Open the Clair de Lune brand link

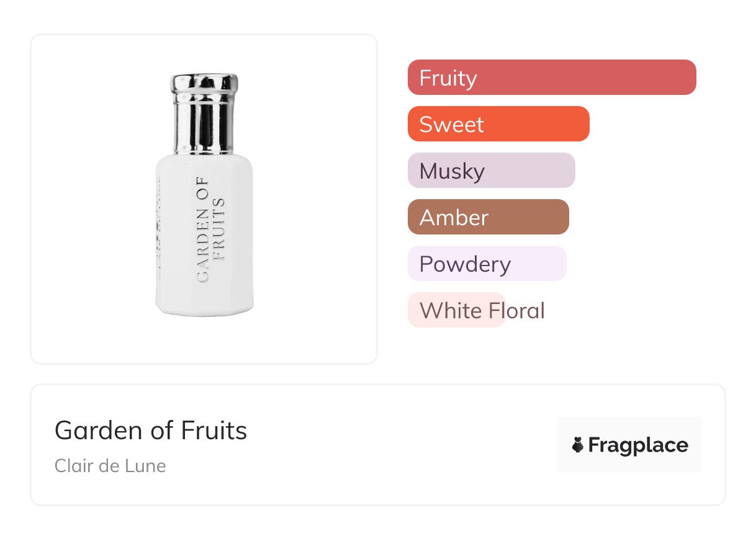(x=110, y=465)
